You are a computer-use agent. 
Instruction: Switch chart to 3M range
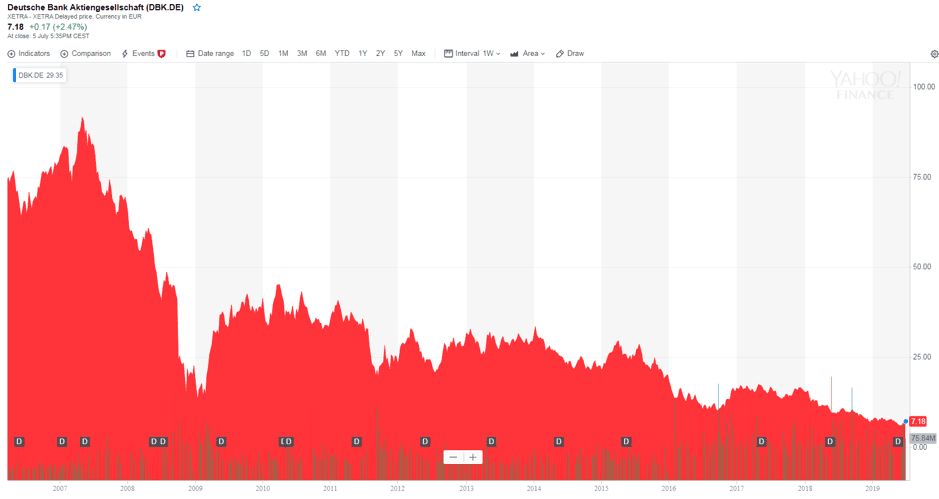pyautogui.click(x=302, y=53)
